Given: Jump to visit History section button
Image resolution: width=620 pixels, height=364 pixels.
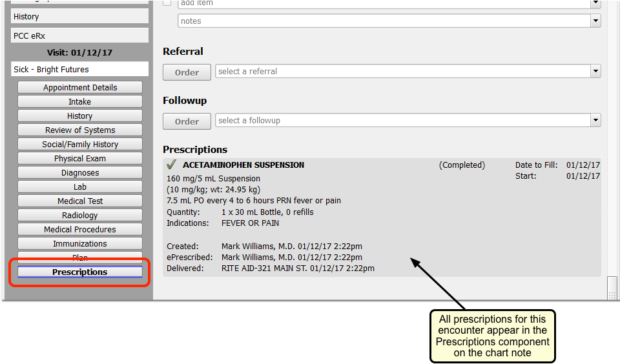Looking at the screenshot, I should coord(80,116).
